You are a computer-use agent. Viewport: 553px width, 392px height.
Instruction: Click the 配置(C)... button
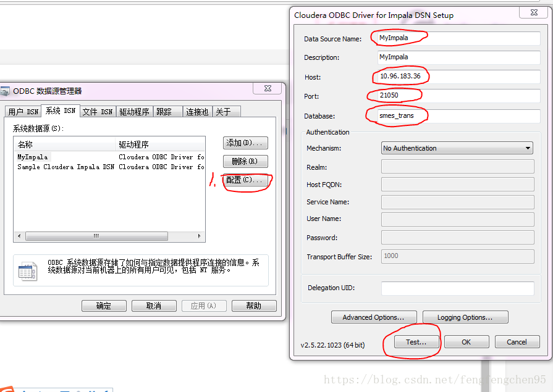pos(245,180)
